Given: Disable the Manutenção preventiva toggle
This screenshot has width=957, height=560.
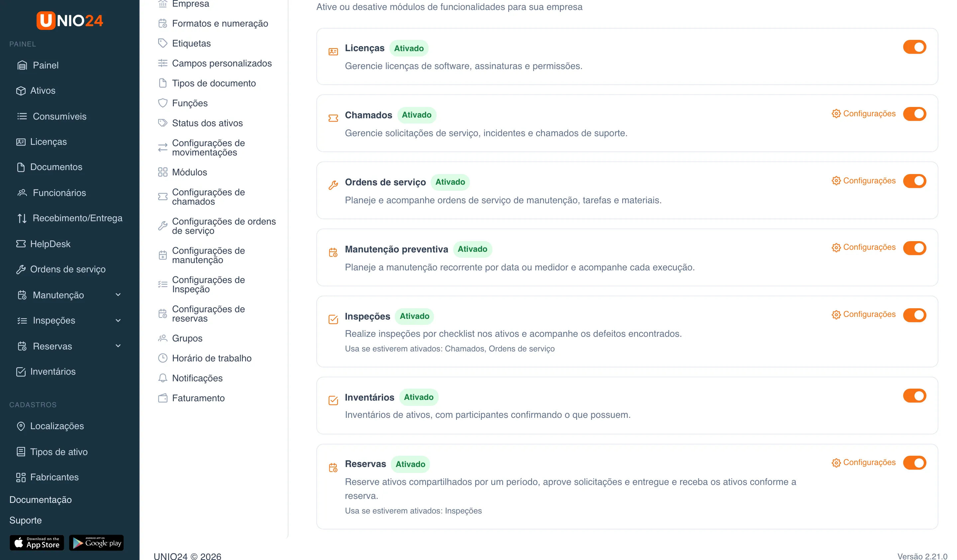Looking at the screenshot, I should (914, 248).
